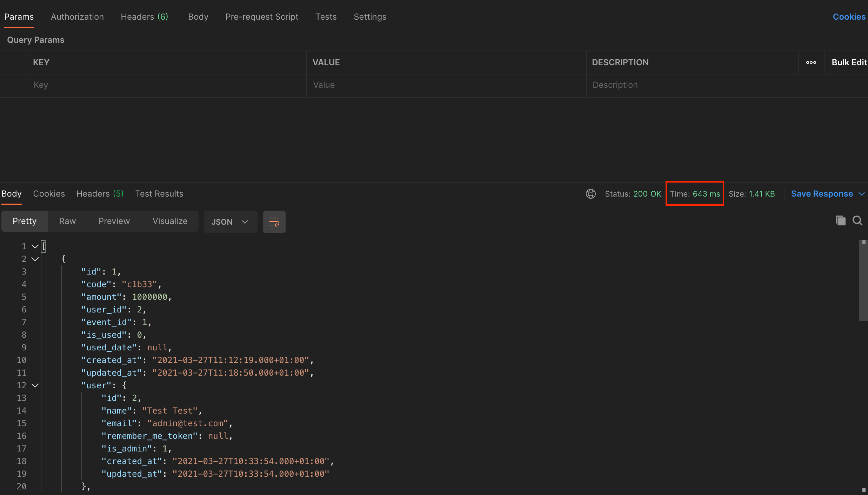The image size is (868, 495).
Task: Click the Description input field
Action: click(x=727, y=85)
